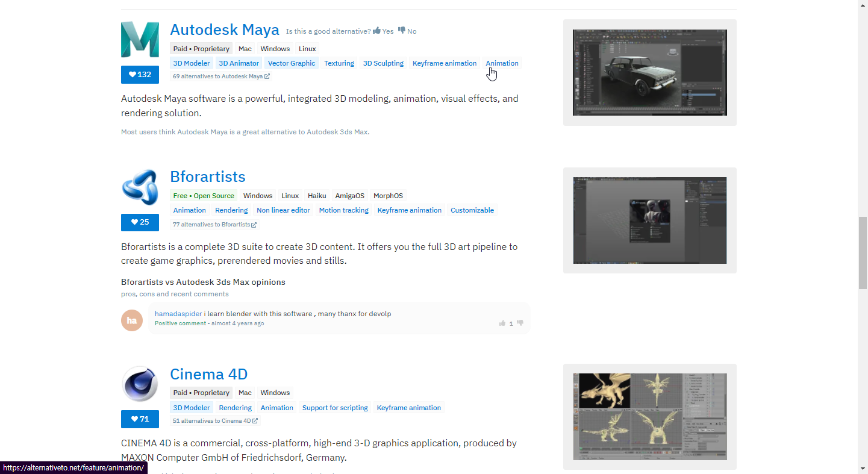Viewport: 868px width, 474px height.
Task: Open the Cinema 4D title link
Action: point(209,374)
